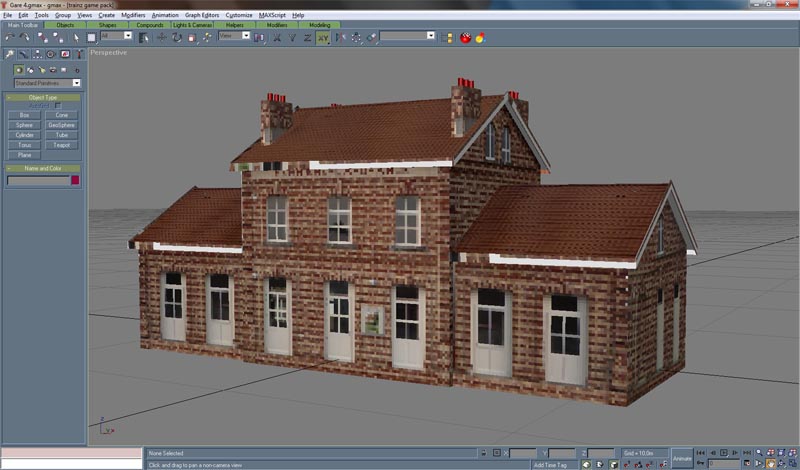This screenshot has height=470, width=800.
Task: Switch to the Lights & Cameras tab
Action: point(192,25)
